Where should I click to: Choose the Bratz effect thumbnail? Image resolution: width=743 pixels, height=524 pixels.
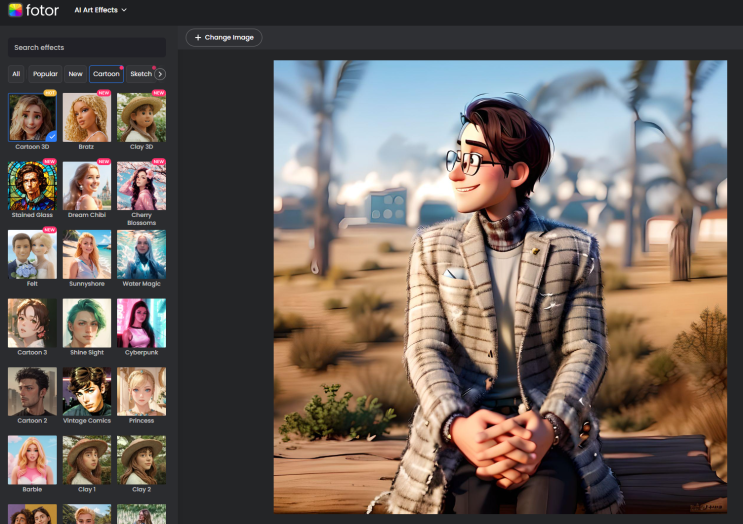[86, 117]
